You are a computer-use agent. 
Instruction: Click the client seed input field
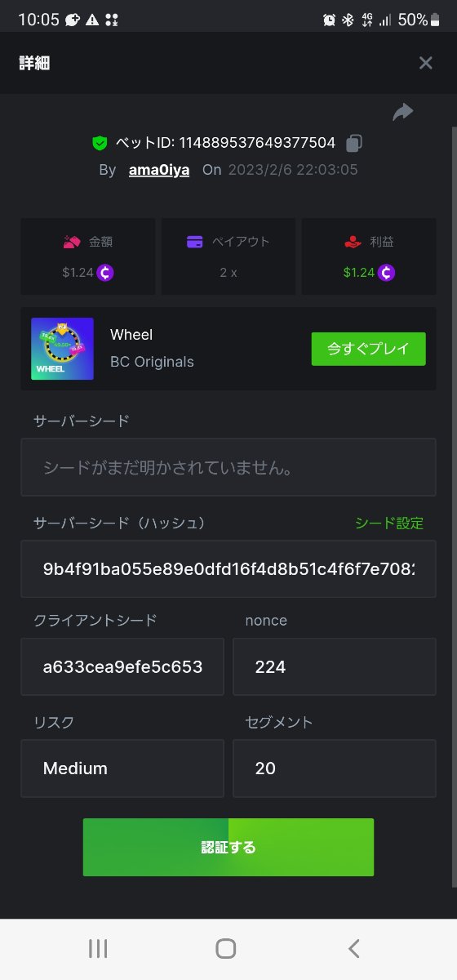click(122, 666)
